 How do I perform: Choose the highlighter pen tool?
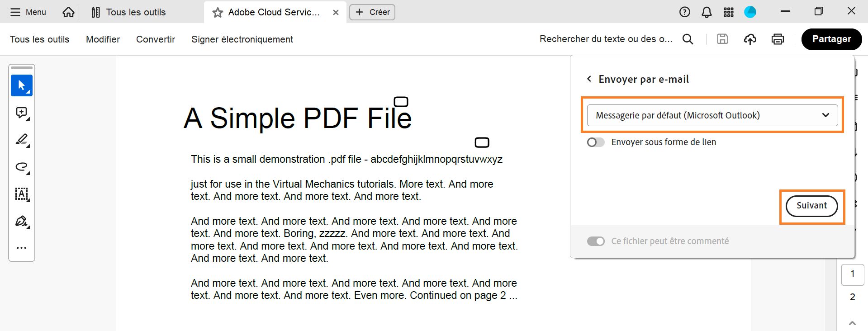[22, 140]
